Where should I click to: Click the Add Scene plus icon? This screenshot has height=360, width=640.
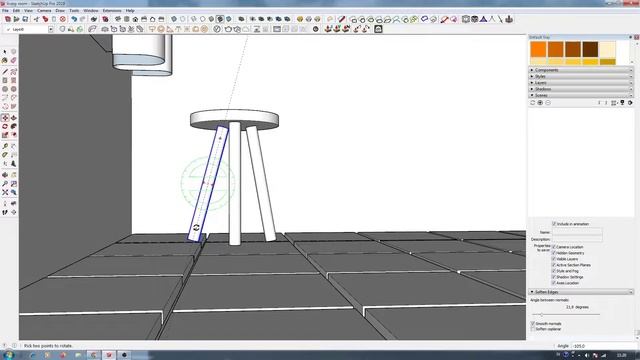pyautogui.click(x=540, y=103)
